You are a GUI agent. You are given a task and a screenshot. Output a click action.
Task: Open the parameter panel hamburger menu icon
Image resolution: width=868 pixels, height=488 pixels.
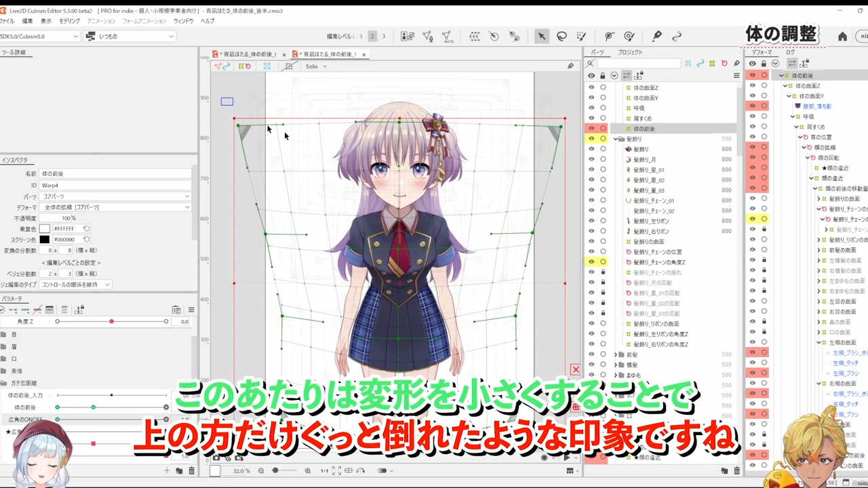(191, 310)
